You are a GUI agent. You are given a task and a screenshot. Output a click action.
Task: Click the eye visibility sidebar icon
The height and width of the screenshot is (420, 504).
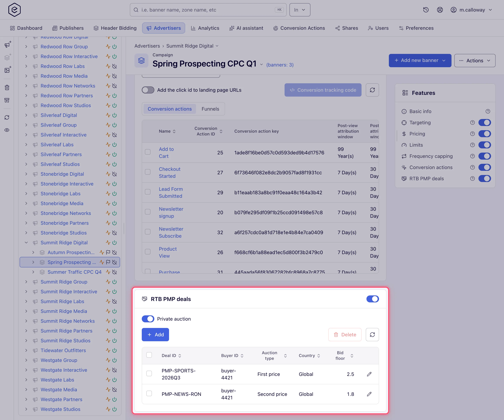7,130
